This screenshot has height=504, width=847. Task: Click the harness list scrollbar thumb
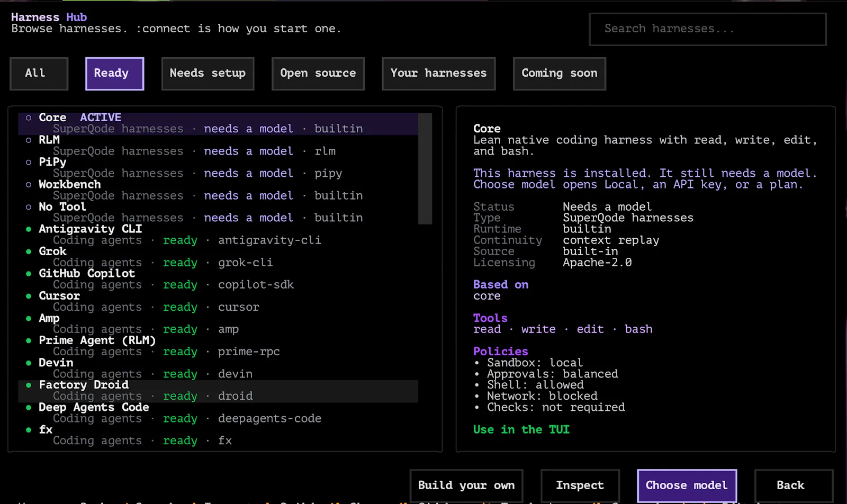pyautogui.click(x=425, y=168)
